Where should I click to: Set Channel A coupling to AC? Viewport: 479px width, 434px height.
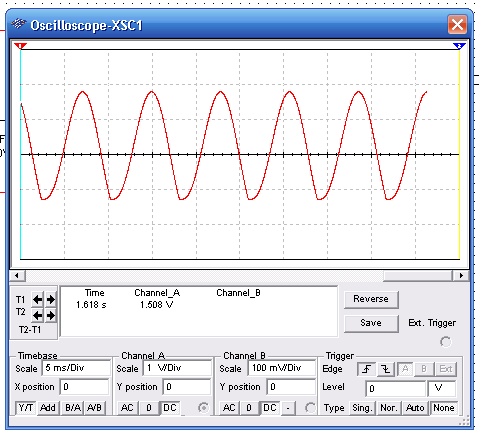(x=127, y=408)
